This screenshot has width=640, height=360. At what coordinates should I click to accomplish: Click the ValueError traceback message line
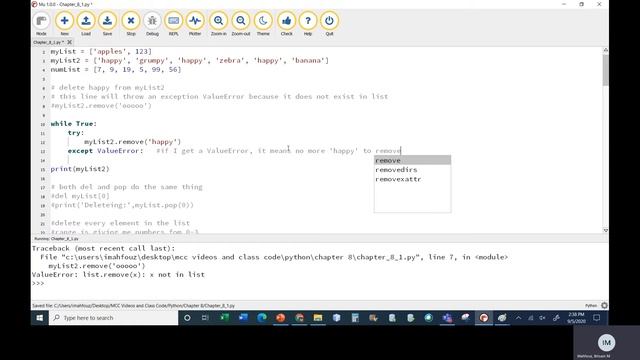click(118, 275)
